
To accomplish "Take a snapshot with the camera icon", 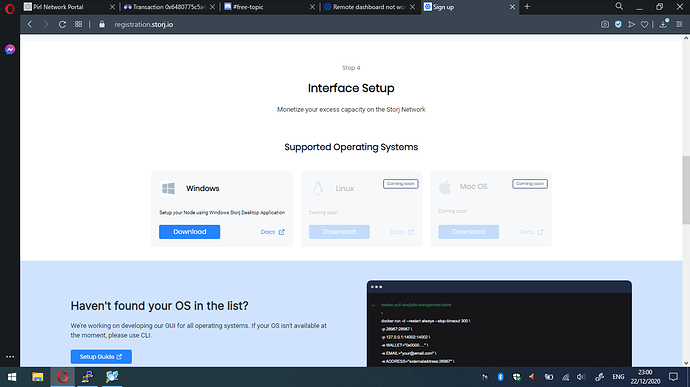I will click(x=605, y=24).
